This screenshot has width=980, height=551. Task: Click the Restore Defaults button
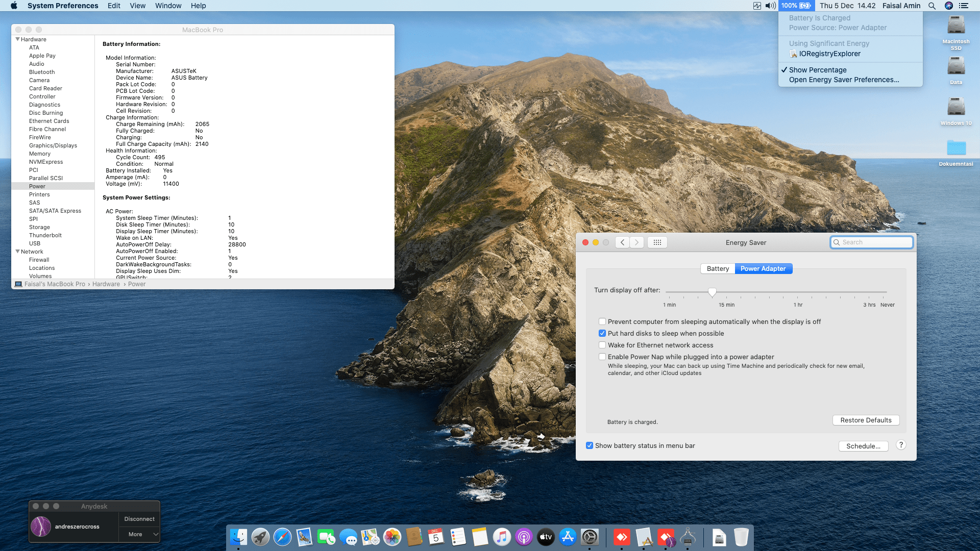coord(866,420)
